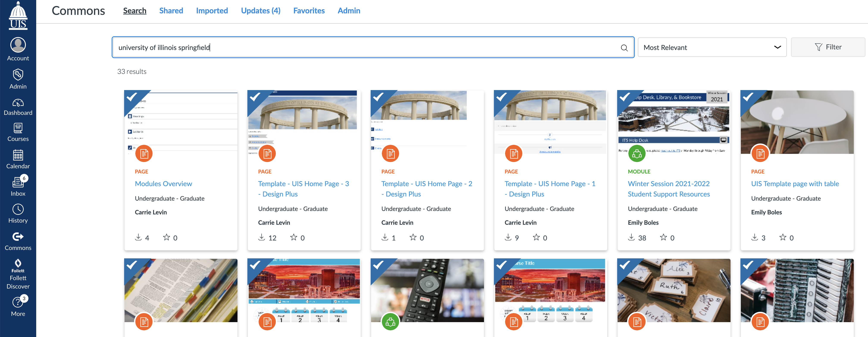Favorite star on UIS Home Page - 2 card

(413, 237)
